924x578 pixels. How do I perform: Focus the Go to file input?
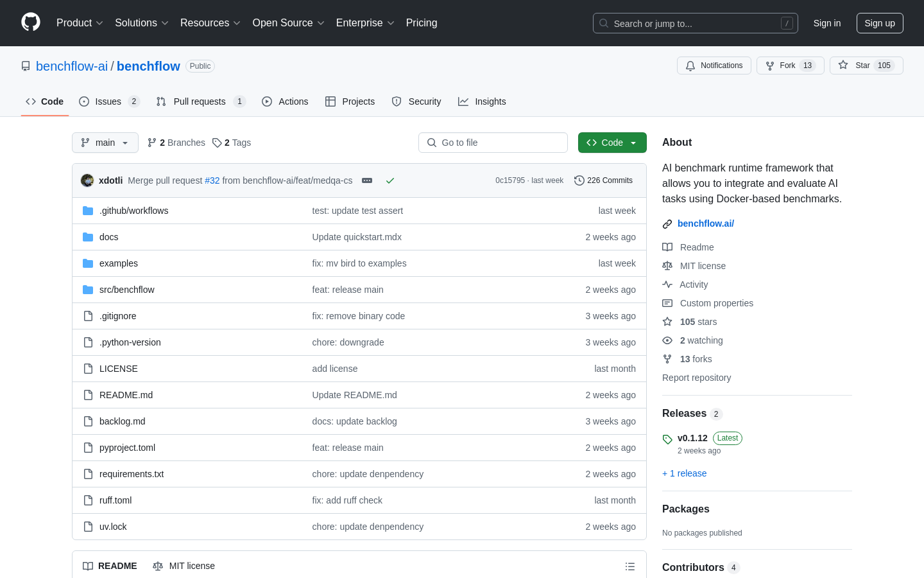(493, 143)
